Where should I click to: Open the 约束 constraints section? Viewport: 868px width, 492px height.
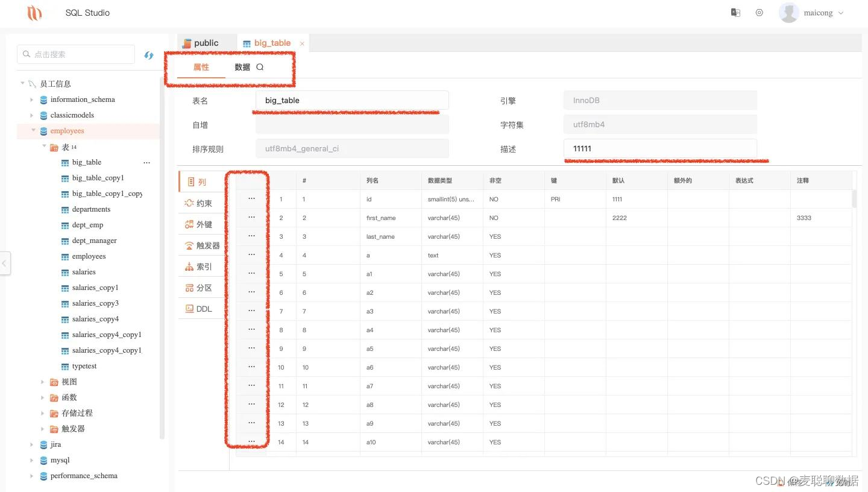click(x=201, y=203)
